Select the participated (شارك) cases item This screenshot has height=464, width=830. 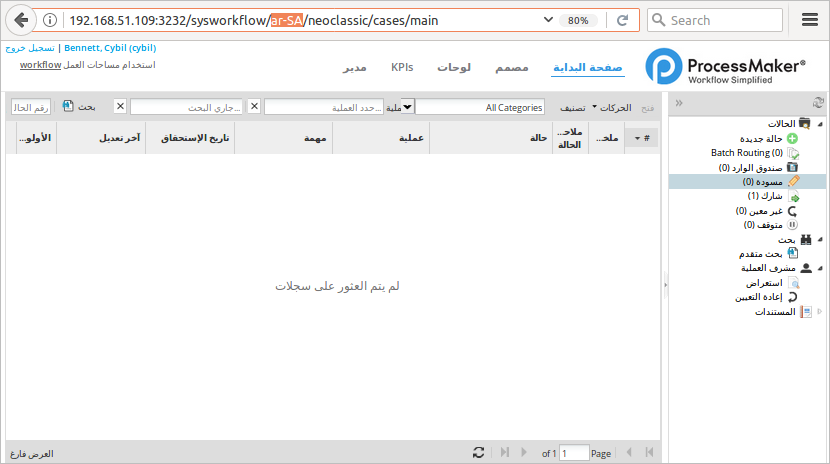tap(768, 197)
